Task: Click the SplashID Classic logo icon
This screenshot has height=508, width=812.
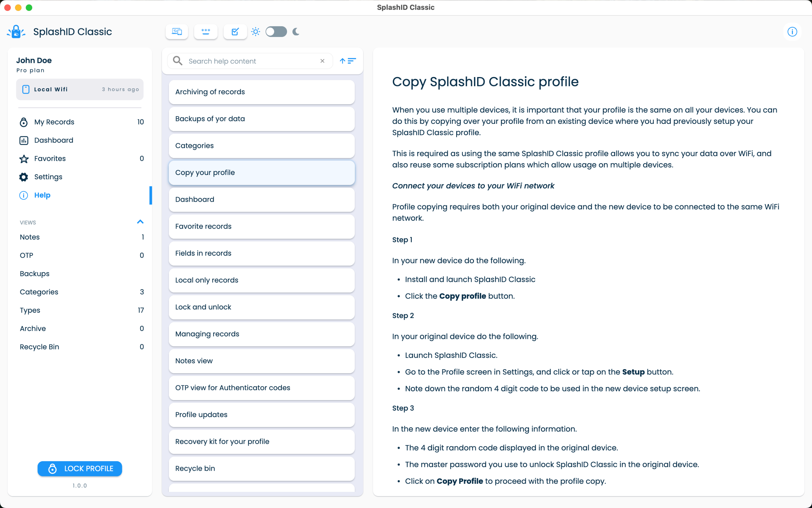Action: (16, 32)
